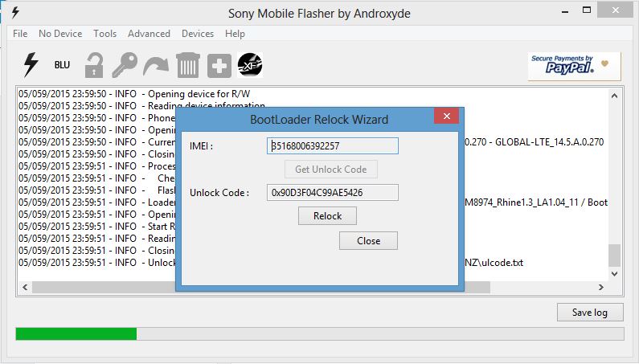Open the Help menu
Viewport: 639px width, 364px height.
click(x=235, y=34)
